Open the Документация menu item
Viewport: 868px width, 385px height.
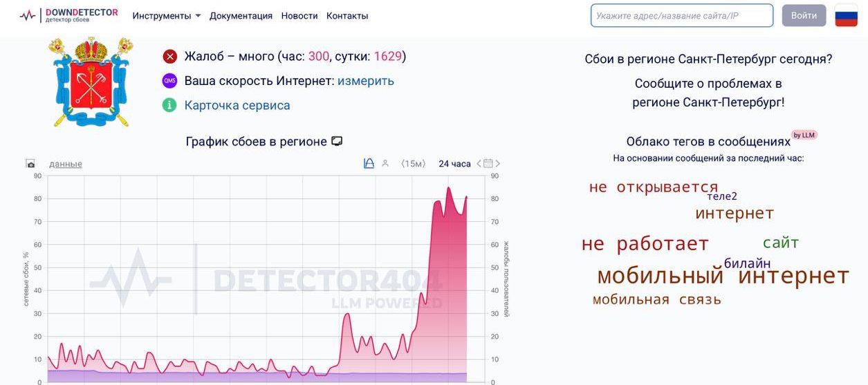coord(241,16)
